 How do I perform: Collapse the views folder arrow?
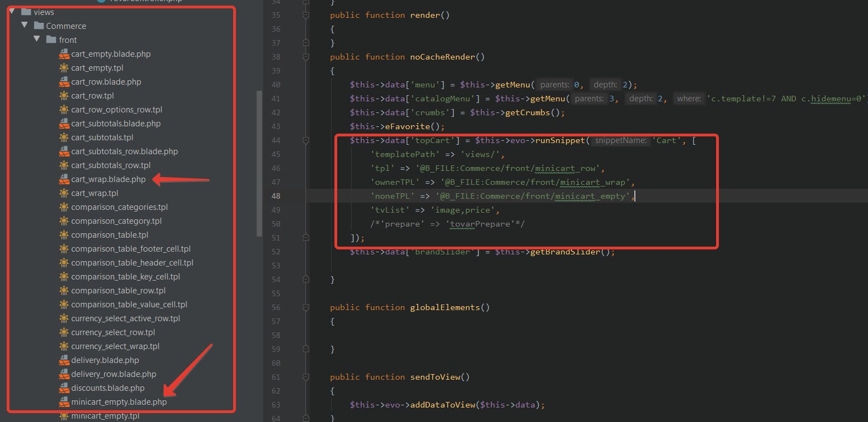(x=12, y=12)
